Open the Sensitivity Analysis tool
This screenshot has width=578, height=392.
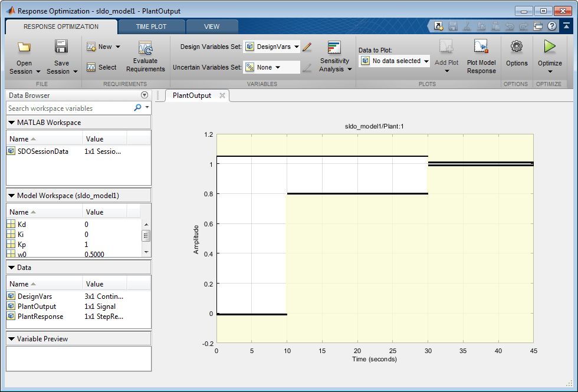(x=334, y=50)
